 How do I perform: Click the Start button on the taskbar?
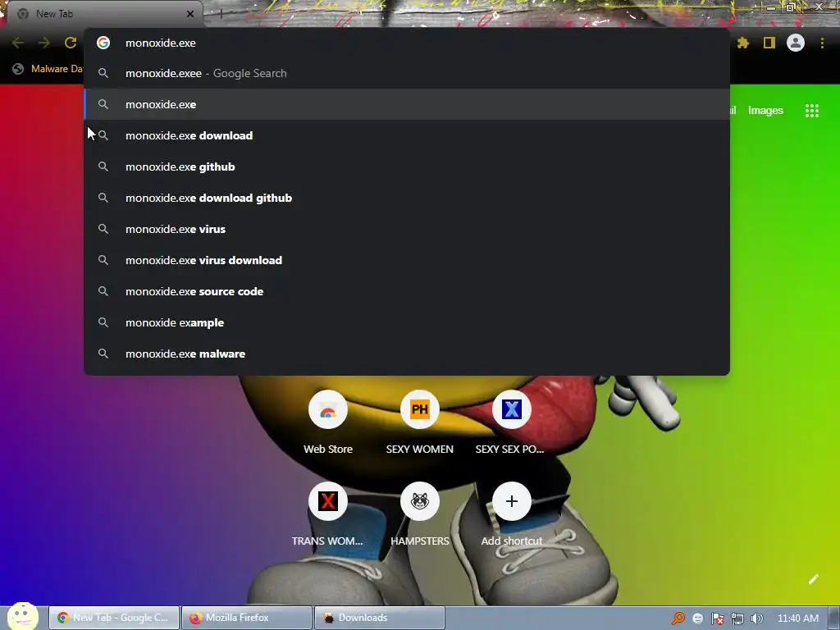coord(22,617)
